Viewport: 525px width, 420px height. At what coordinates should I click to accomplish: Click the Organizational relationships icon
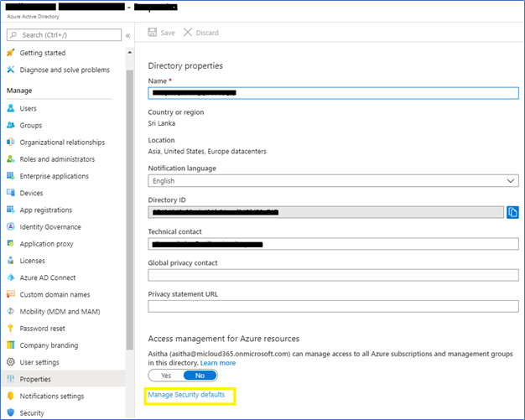coord(11,142)
